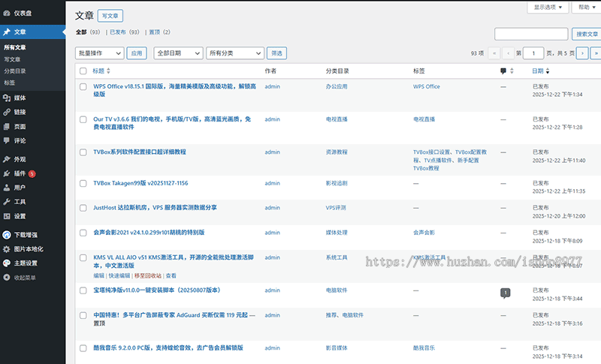This screenshot has width=601, height=364.
Task: Open the Dashboard (仪表盘) gauge icon
Action: click(7, 13)
